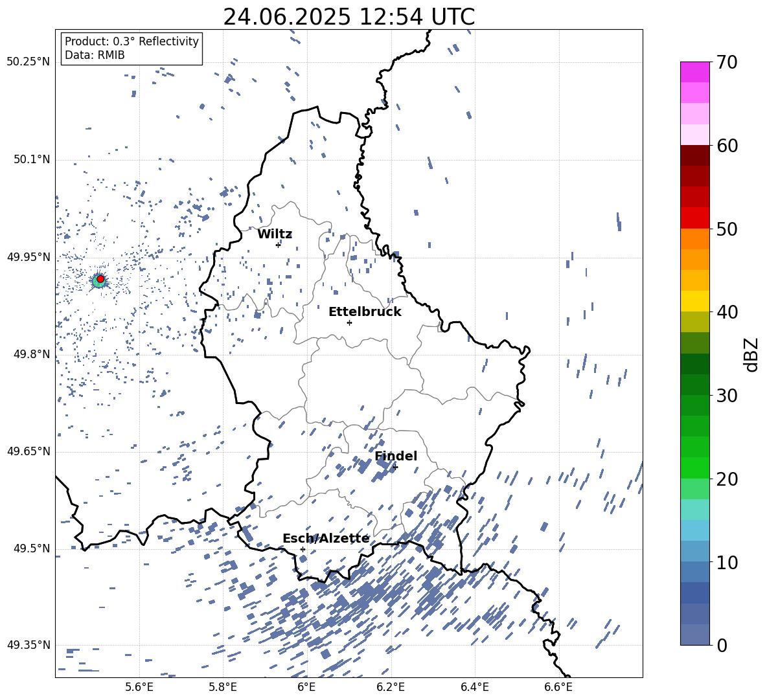The height and width of the screenshot is (700, 767).
Task: Click the 30 tick label on the colorbar
Action: click(726, 396)
